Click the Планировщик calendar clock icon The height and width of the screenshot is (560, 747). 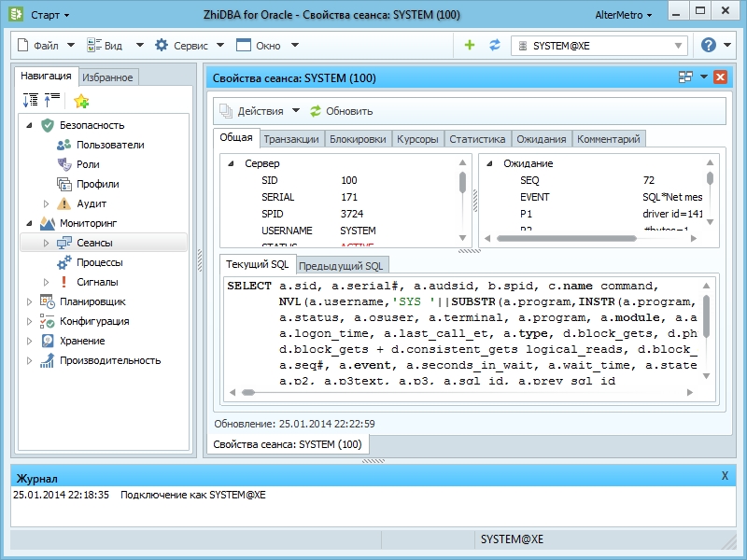pyautogui.click(x=48, y=301)
